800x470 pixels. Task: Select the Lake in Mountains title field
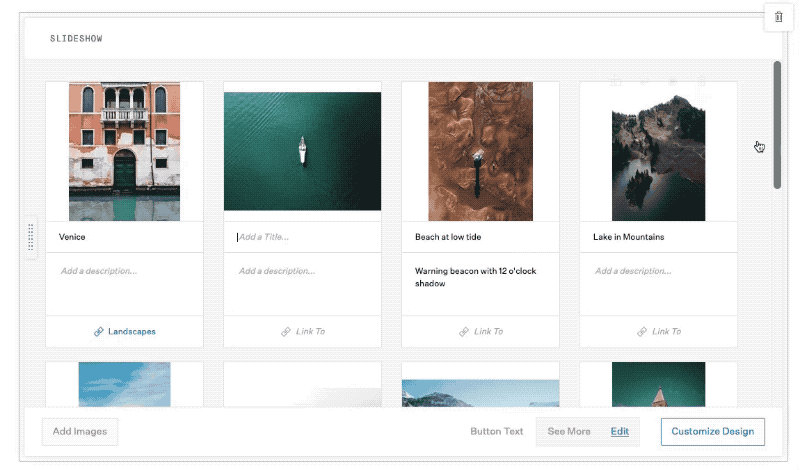[658, 237]
